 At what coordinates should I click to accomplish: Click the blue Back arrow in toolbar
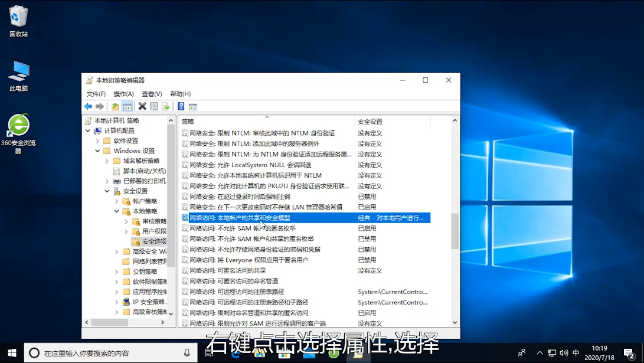coord(88,107)
